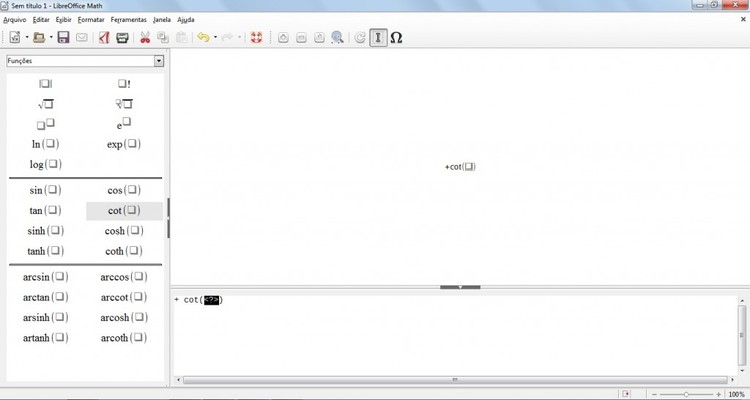Viewport: 750px width, 400px height.
Task: Insert artanh function element
Action: click(45, 338)
